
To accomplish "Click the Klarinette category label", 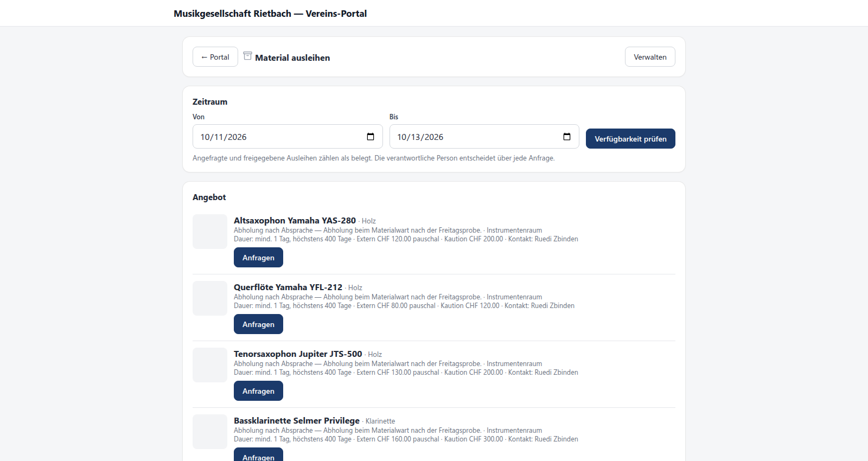I will coord(380,421).
